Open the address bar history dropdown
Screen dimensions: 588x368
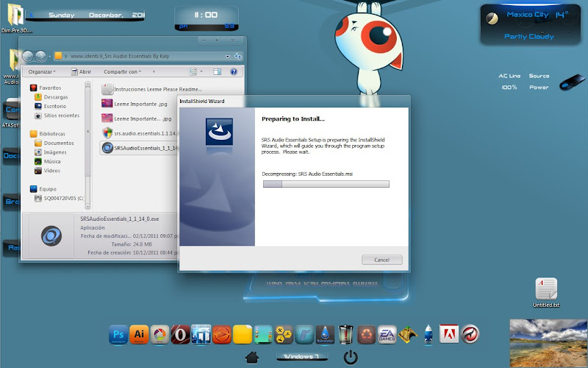[x=227, y=57]
